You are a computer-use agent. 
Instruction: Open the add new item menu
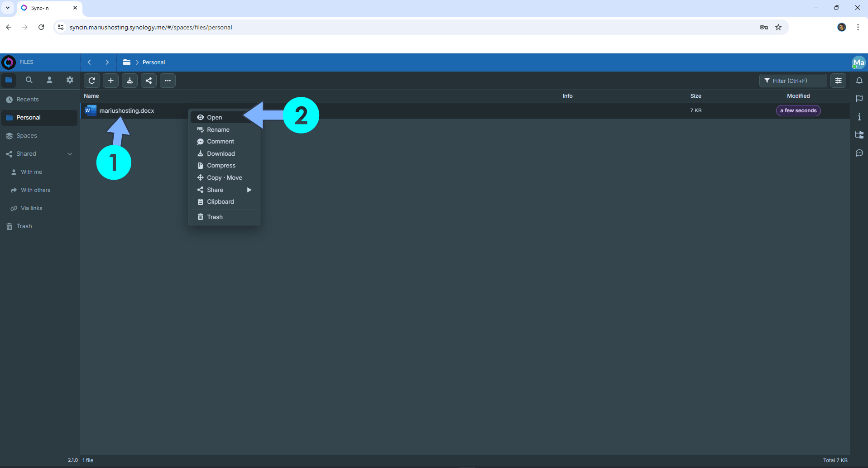(x=110, y=81)
